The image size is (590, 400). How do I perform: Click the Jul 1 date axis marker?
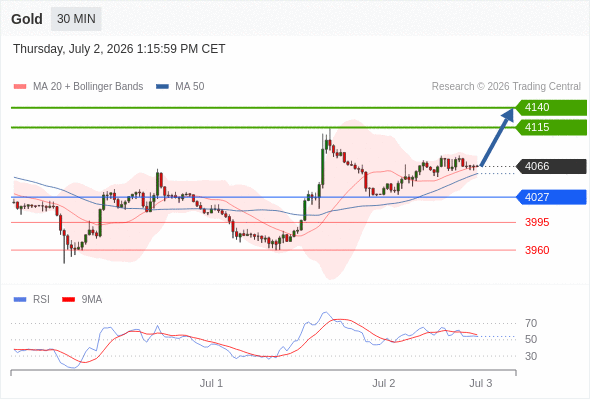point(211,383)
